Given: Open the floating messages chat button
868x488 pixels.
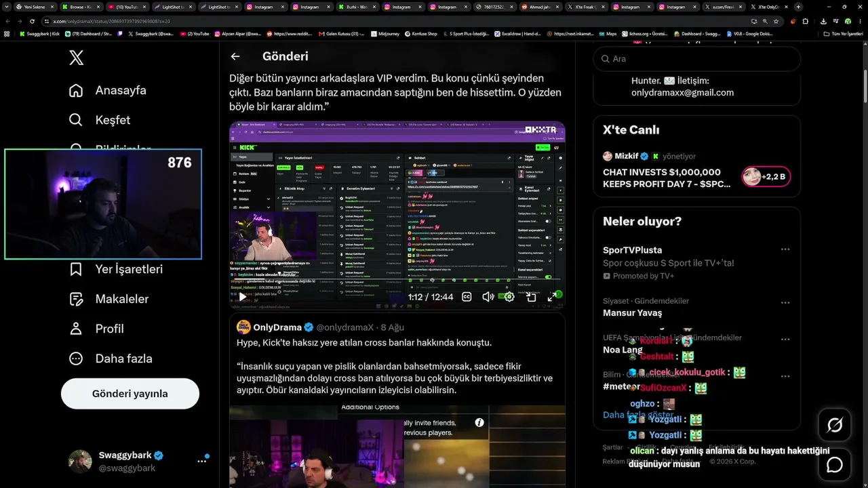Looking at the screenshot, I should (835, 464).
